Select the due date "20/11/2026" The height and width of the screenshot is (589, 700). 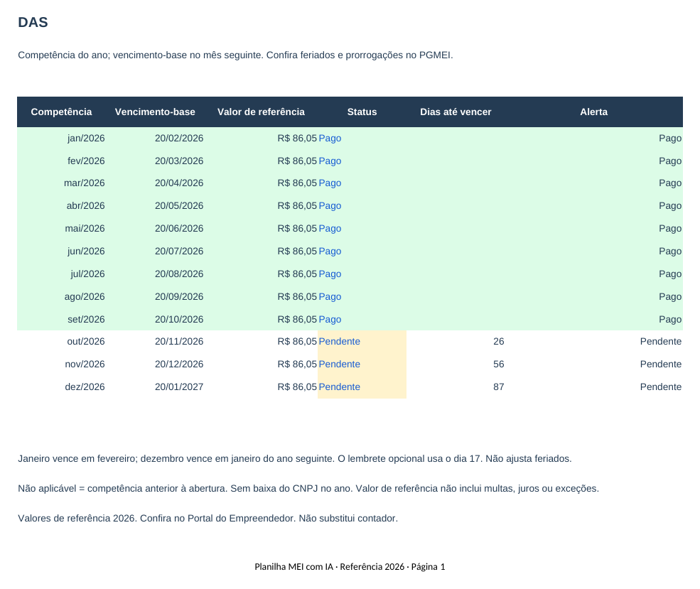coord(179,341)
